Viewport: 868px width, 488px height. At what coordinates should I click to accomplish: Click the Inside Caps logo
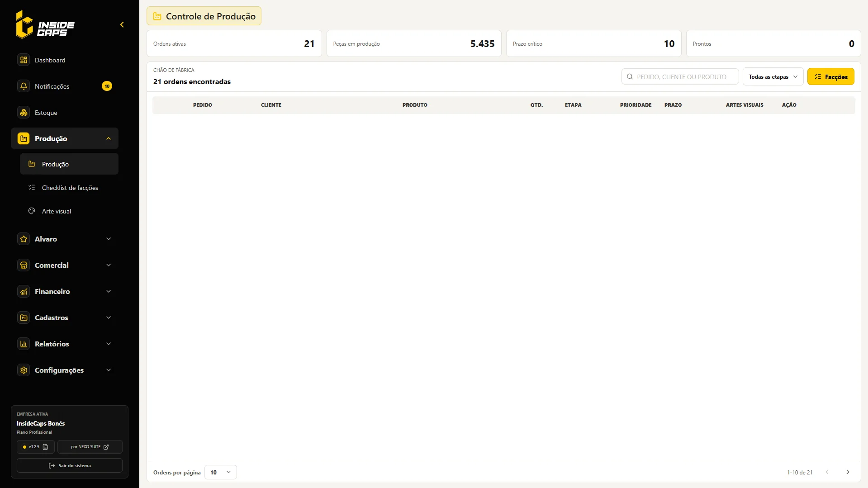45,25
